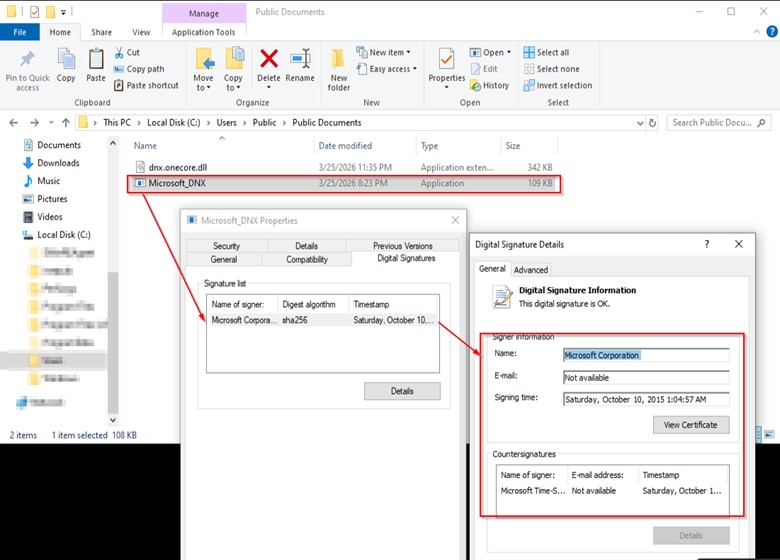The width and height of the screenshot is (780, 560).
Task: Click the Copy icon in Clipboard group
Action: click(66, 60)
